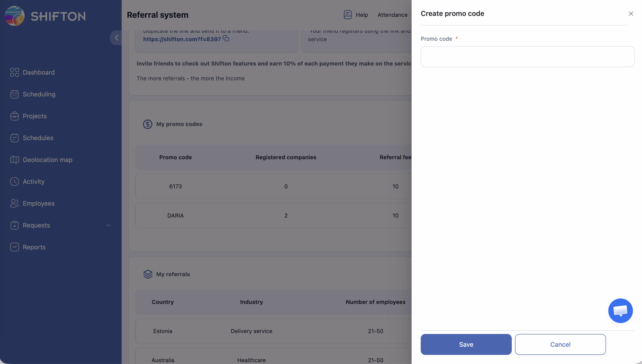
Task: Close the Create promo code panel
Action: pos(631,14)
